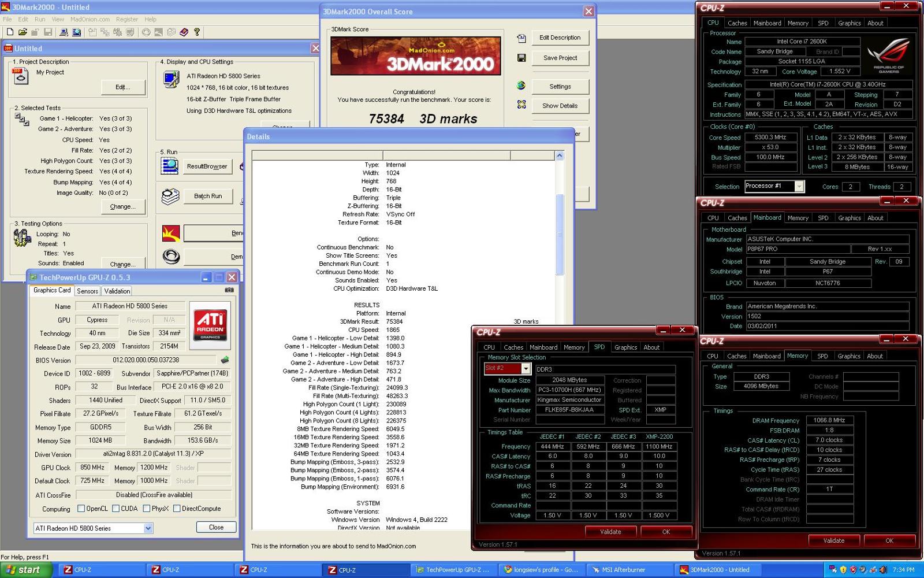Image resolution: width=924 pixels, height=578 pixels.
Task: Toggle the CUDA checkbox in GPU-Z
Action: pyautogui.click(x=116, y=509)
